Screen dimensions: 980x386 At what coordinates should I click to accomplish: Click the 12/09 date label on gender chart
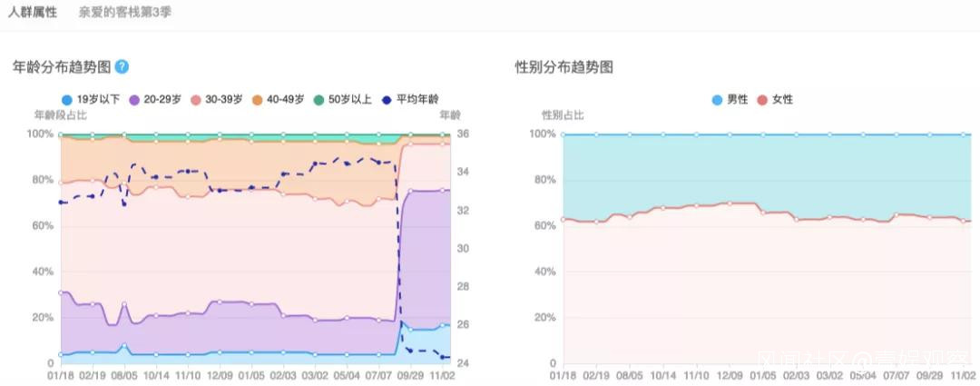[730, 375]
